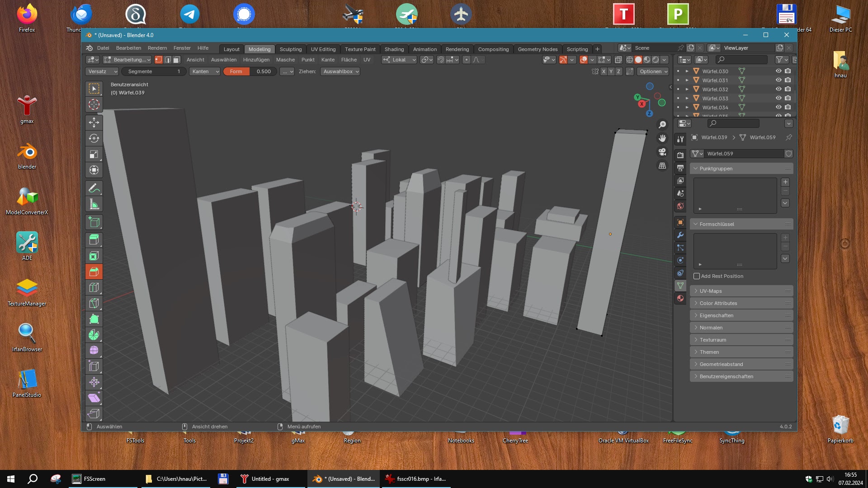This screenshot has height=488, width=868.
Task: Select the Measure tool
Action: (94, 204)
